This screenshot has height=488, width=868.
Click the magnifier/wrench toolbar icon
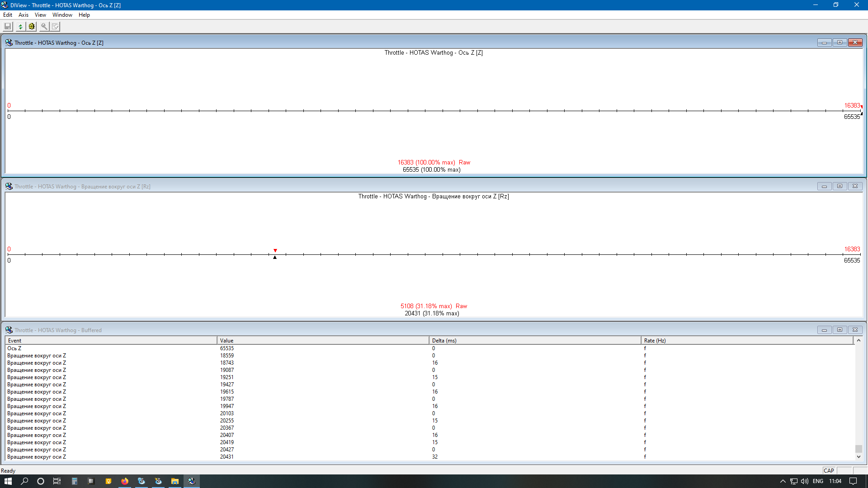pyautogui.click(x=44, y=27)
